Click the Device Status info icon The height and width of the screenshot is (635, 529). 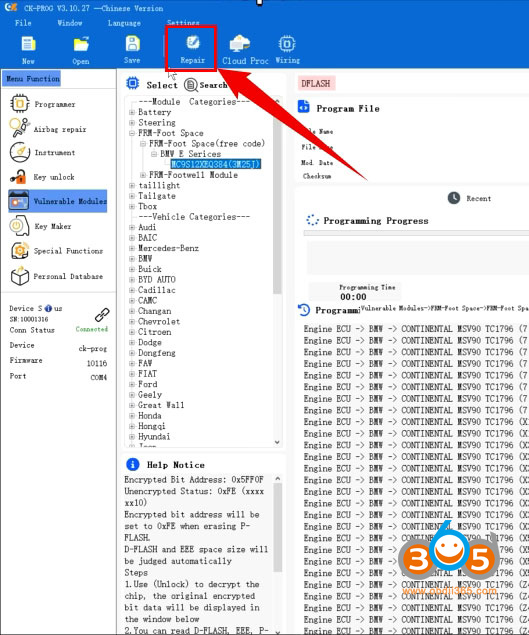pos(48,308)
